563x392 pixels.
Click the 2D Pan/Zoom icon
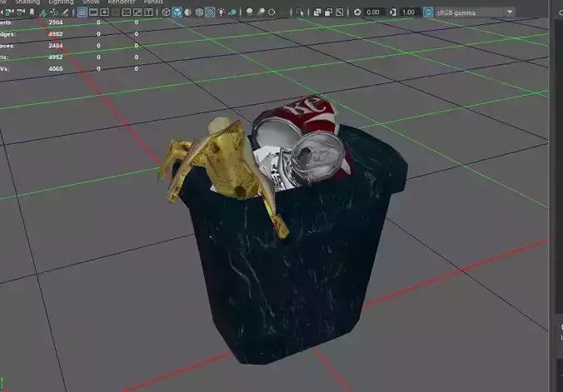(x=54, y=12)
